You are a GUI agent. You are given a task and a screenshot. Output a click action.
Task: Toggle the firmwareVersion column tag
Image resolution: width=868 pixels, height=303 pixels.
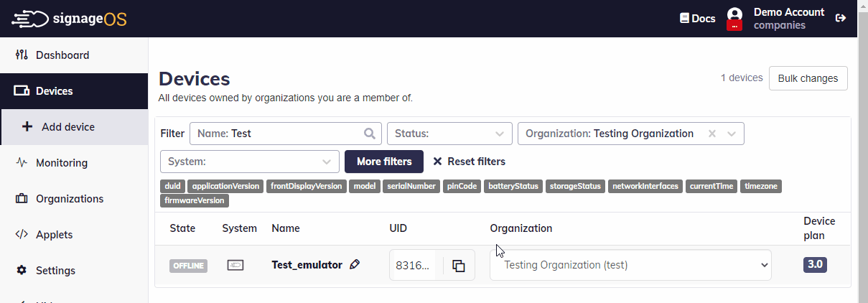[195, 201]
